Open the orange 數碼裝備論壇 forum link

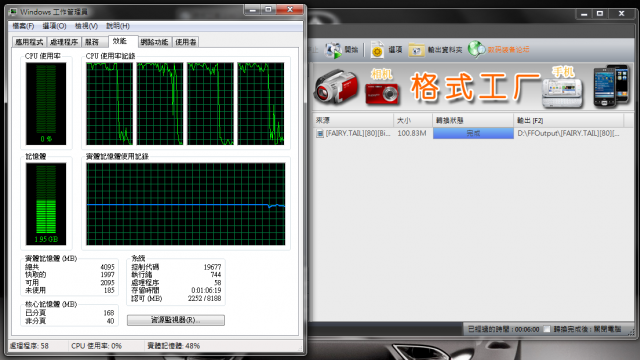pyautogui.click(x=509, y=50)
